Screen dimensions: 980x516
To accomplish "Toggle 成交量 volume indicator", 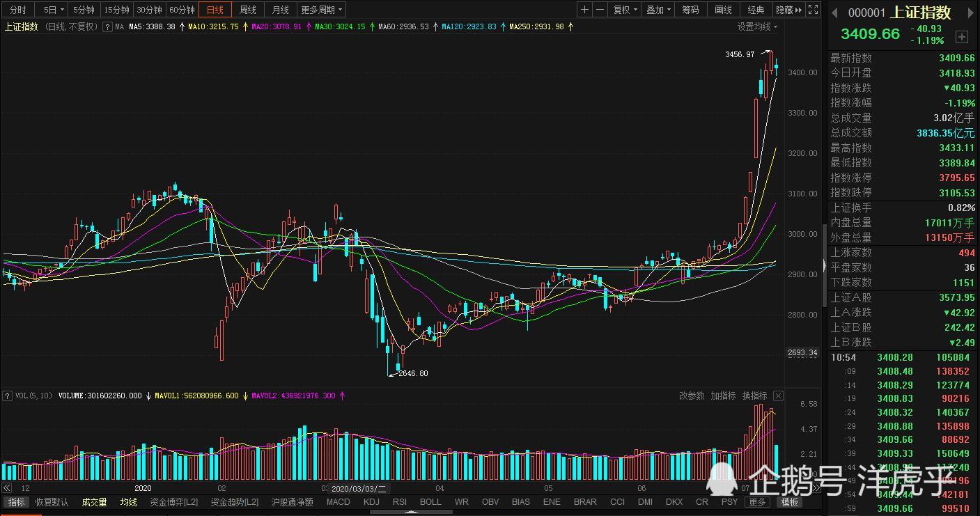I will [94, 502].
